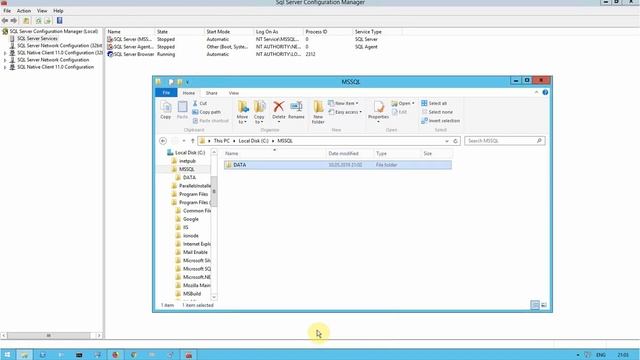The width and height of the screenshot is (640, 360).
Task: Open the blue File tab in Explorer
Action: (166, 93)
